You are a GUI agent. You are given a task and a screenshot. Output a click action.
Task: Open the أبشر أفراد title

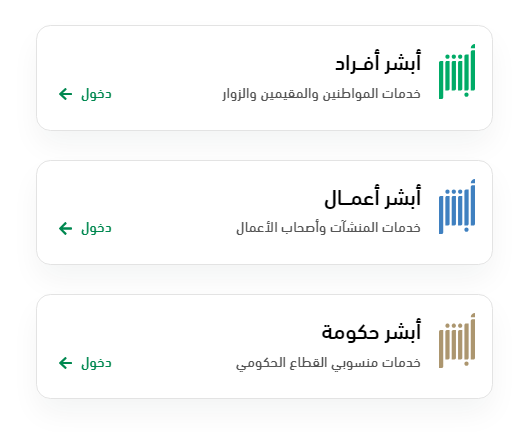click(378, 62)
